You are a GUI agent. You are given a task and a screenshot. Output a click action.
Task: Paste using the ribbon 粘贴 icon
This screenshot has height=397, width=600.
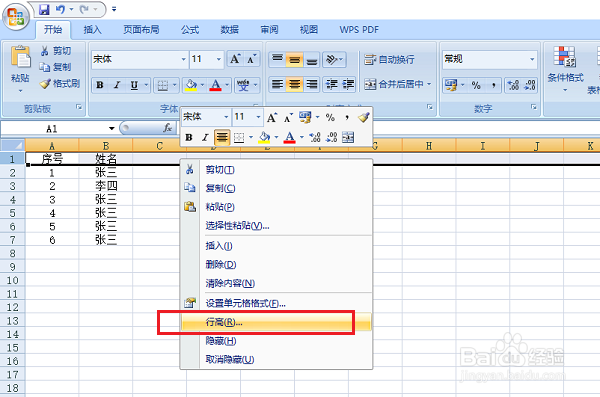pos(20,57)
